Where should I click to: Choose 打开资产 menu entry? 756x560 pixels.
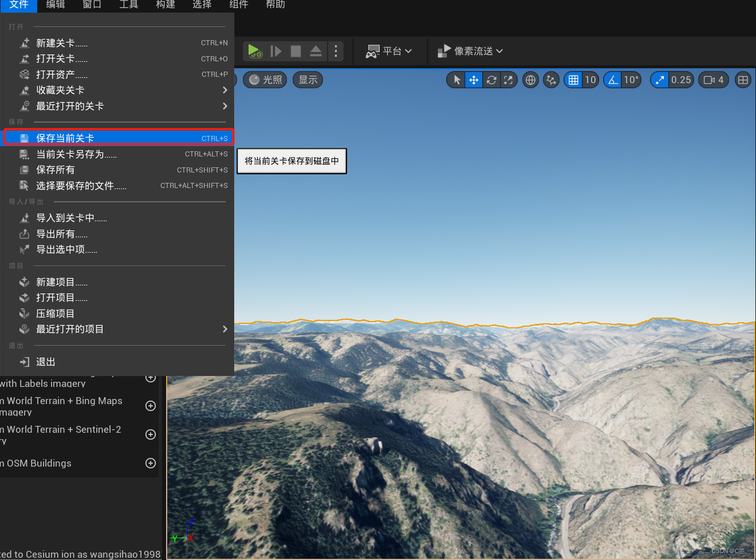(117, 75)
